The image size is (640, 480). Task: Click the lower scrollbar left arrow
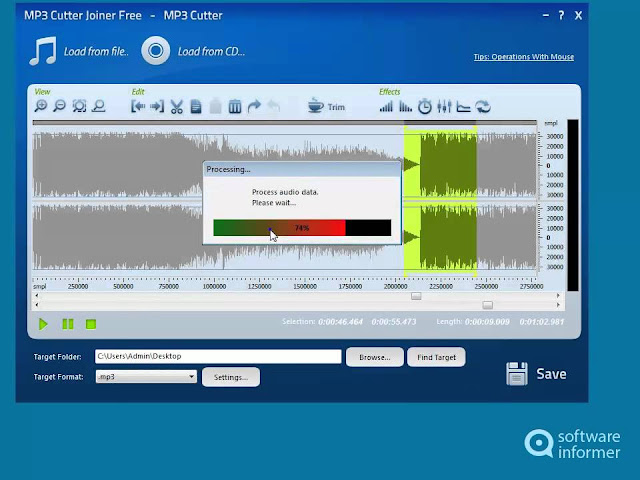[x=37, y=304]
